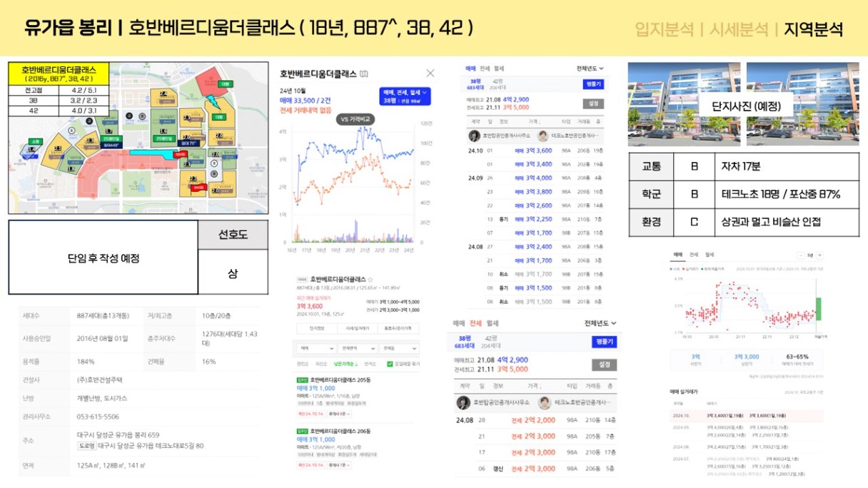Image resolution: width=868 pixels, height=488 pixels.
Task: Toggle the 동일매물 묶기 checkbox
Action: coord(389,364)
